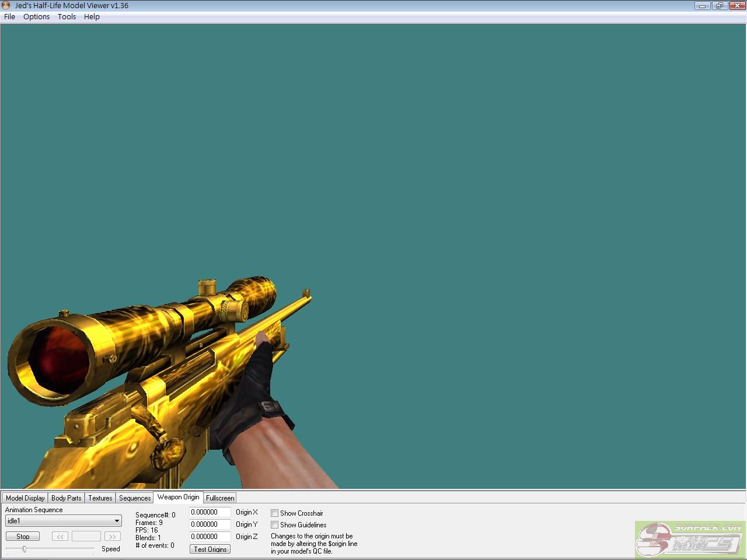Screen dimensions: 747x560
Task: Open the File menu
Action: (10, 16)
